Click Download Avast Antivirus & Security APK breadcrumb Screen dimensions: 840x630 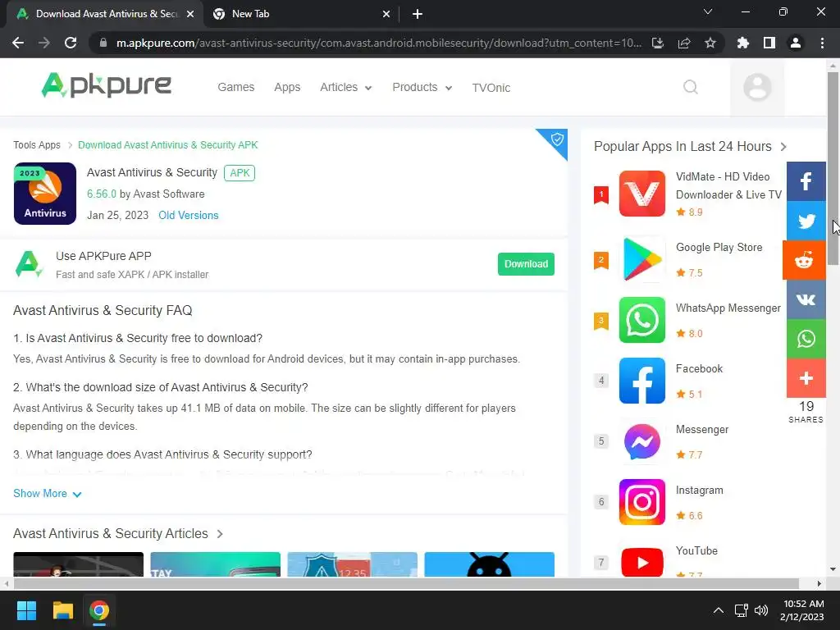[167, 145]
